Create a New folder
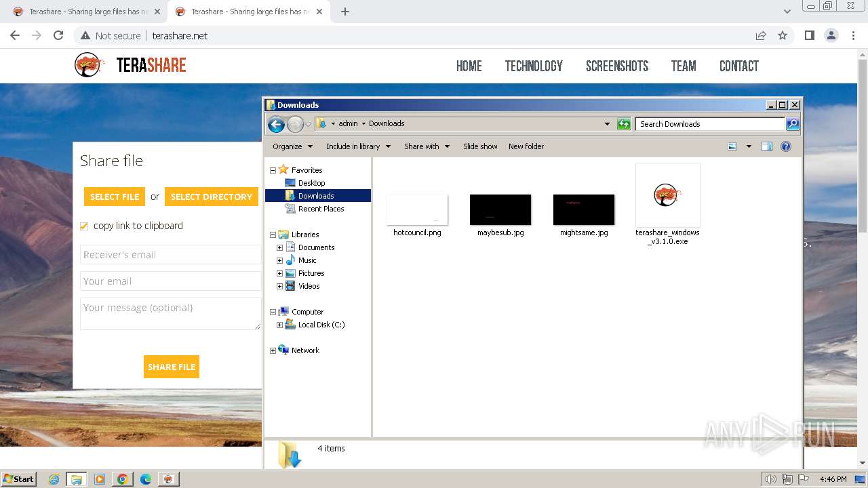 (x=526, y=146)
